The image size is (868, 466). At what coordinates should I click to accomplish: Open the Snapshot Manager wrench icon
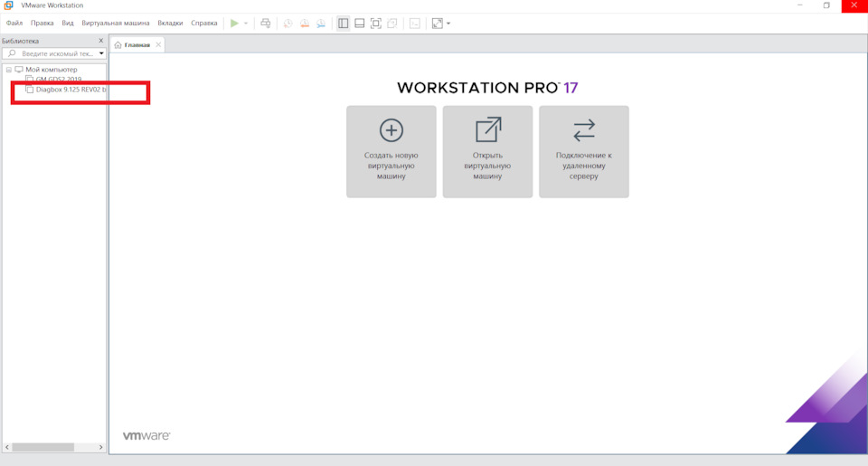[x=321, y=24]
